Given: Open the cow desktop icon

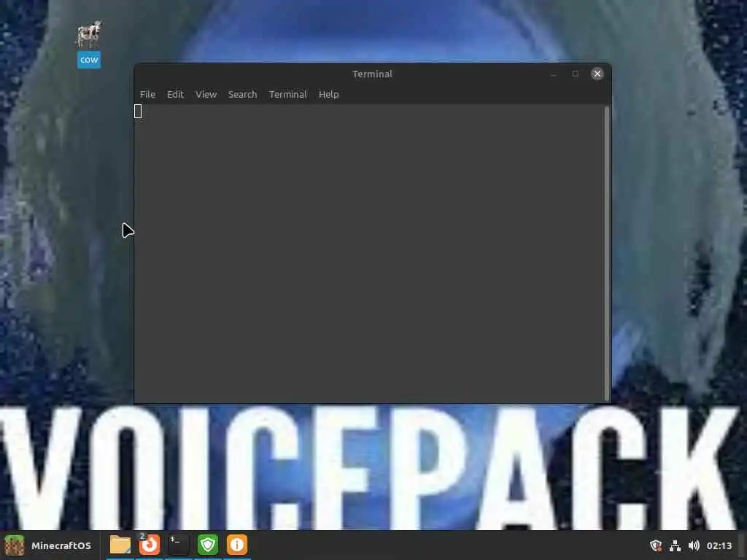Looking at the screenshot, I should pyautogui.click(x=89, y=44).
